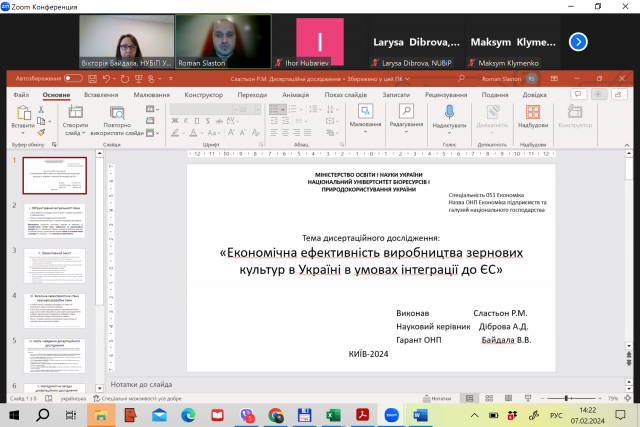Click Reuse slides (Повторно використати слайди) icon
The width and height of the screenshot is (640, 427).
pyautogui.click(x=117, y=111)
